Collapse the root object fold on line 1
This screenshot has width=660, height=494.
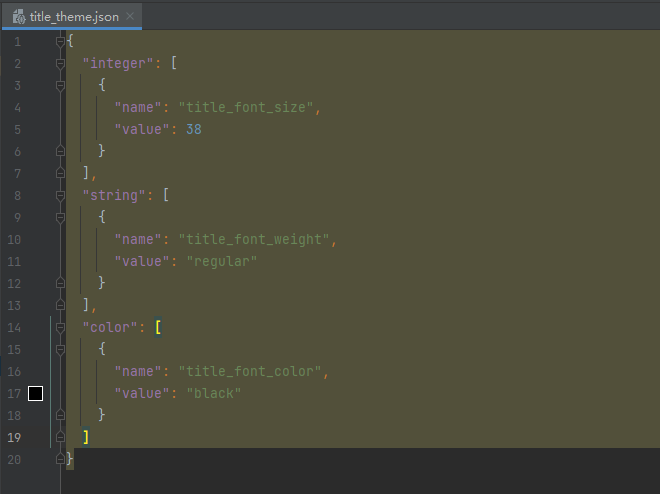(x=60, y=41)
